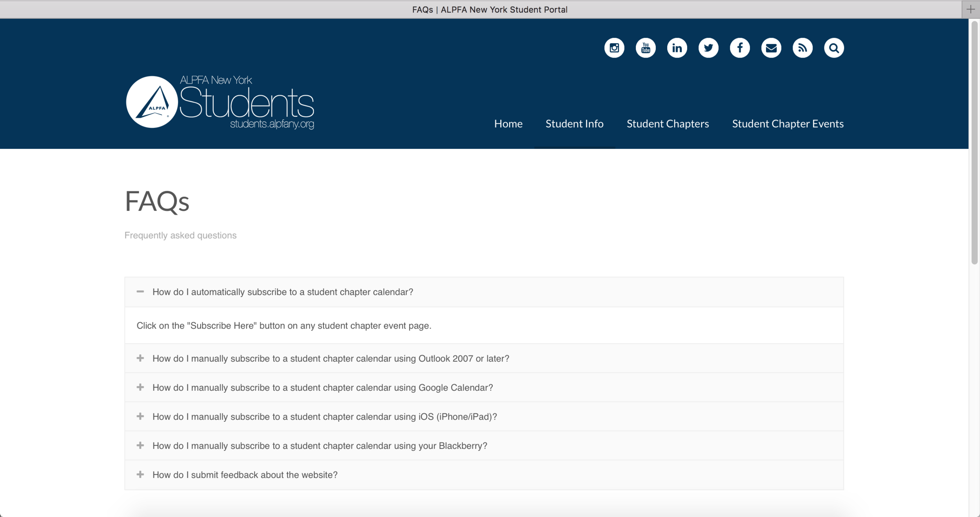The image size is (980, 517).
Task: Expand the website feedback question
Action: pos(245,475)
